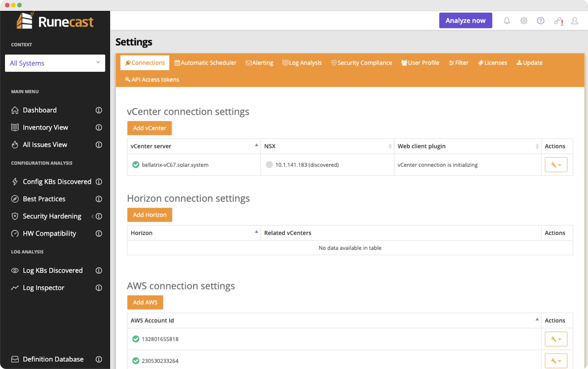Open wrench actions dropdown for bellatrix-vC67.solar.system

[x=556, y=165]
